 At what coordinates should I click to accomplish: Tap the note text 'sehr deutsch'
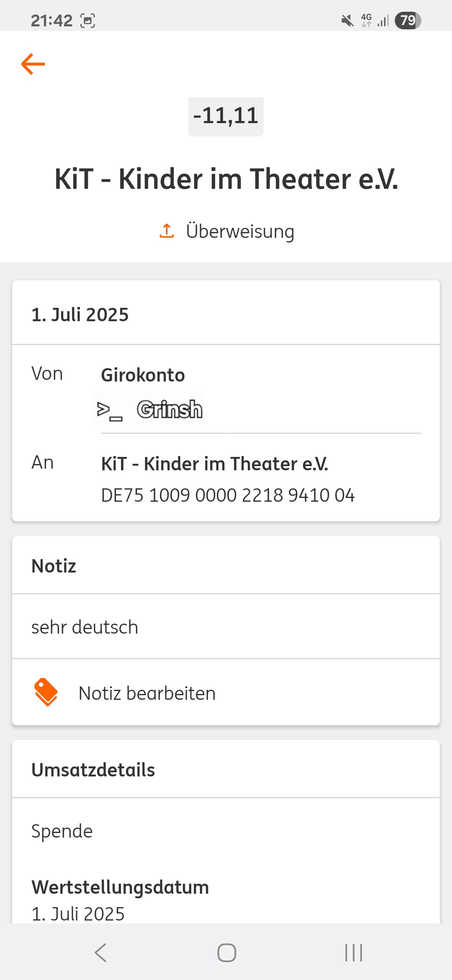click(85, 627)
